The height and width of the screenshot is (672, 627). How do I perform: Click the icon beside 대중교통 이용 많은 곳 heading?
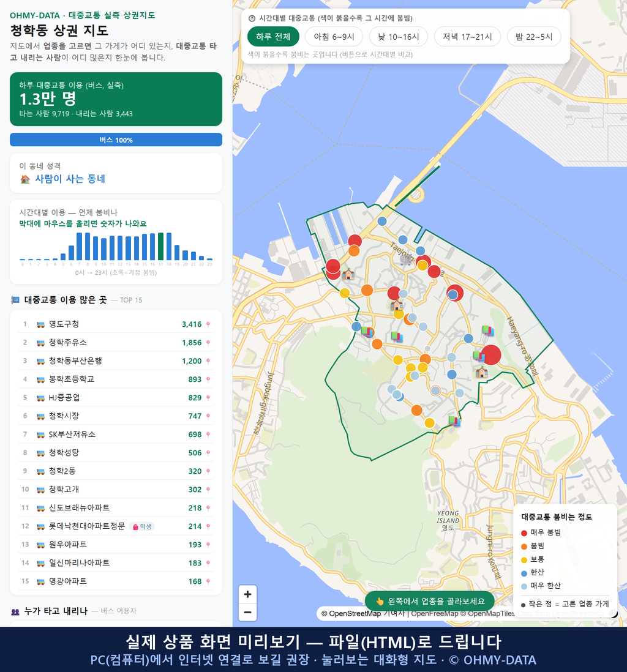[x=15, y=300]
